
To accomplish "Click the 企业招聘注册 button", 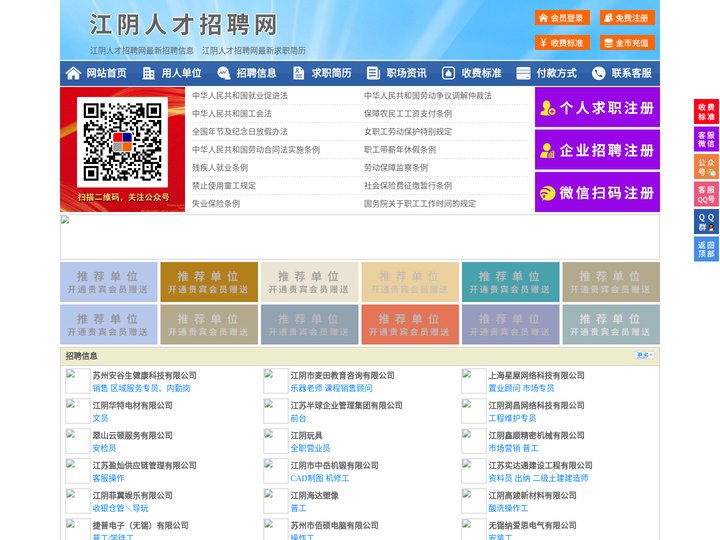I will pyautogui.click(x=597, y=150).
